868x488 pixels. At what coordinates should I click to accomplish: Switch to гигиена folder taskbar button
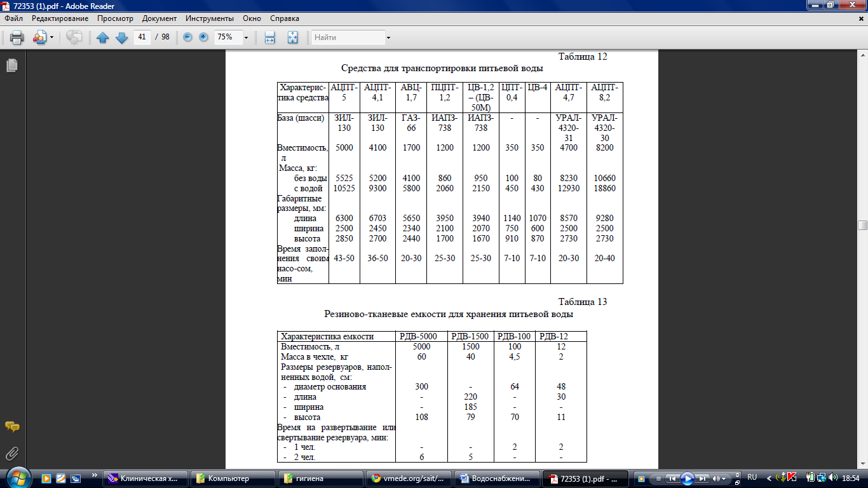tap(320, 478)
